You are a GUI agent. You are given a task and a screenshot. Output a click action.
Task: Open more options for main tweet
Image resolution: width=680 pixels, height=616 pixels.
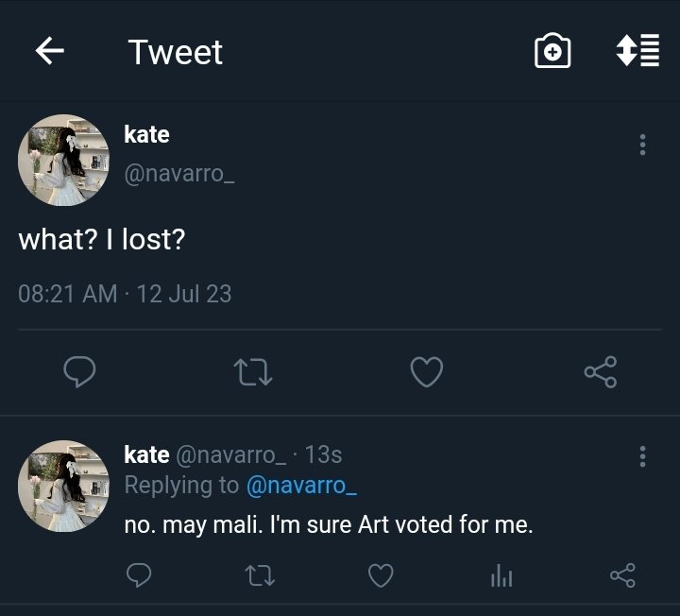(643, 145)
